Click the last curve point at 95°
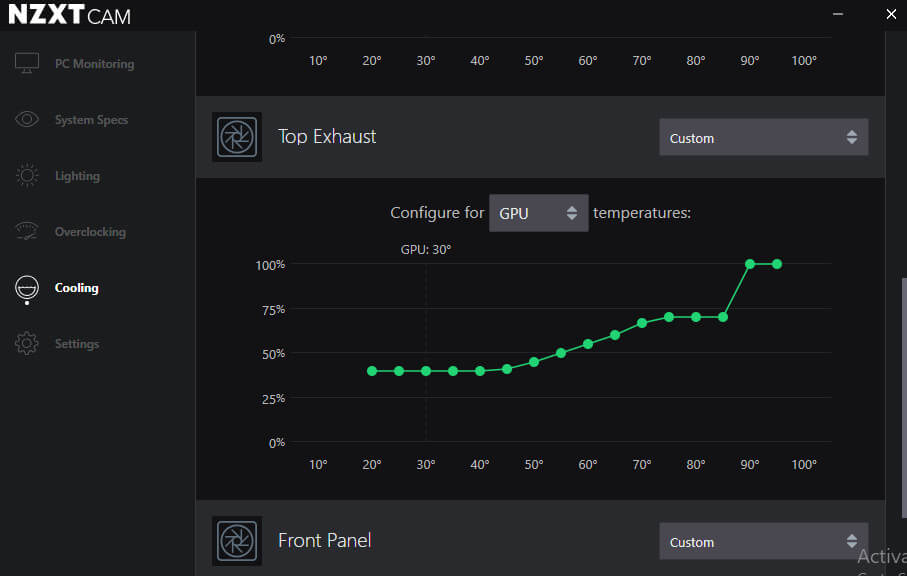Viewport: 907px width, 576px height. tap(777, 264)
